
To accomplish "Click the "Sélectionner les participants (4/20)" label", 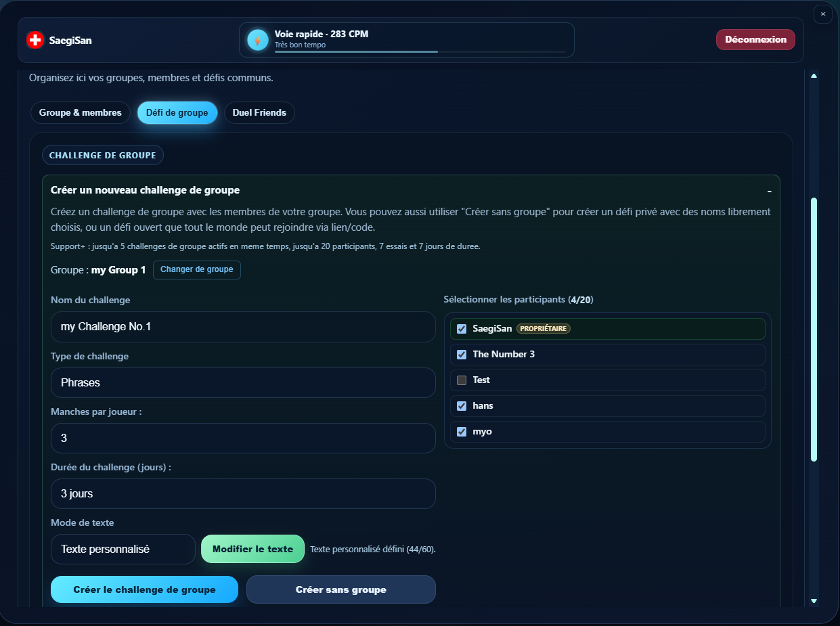I will click(x=518, y=299).
